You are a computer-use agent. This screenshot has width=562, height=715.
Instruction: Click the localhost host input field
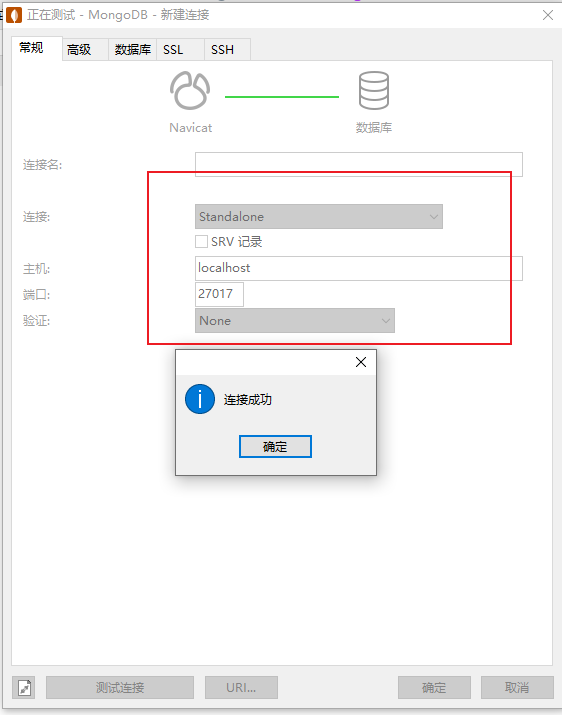pyautogui.click(x=359, y=268)
